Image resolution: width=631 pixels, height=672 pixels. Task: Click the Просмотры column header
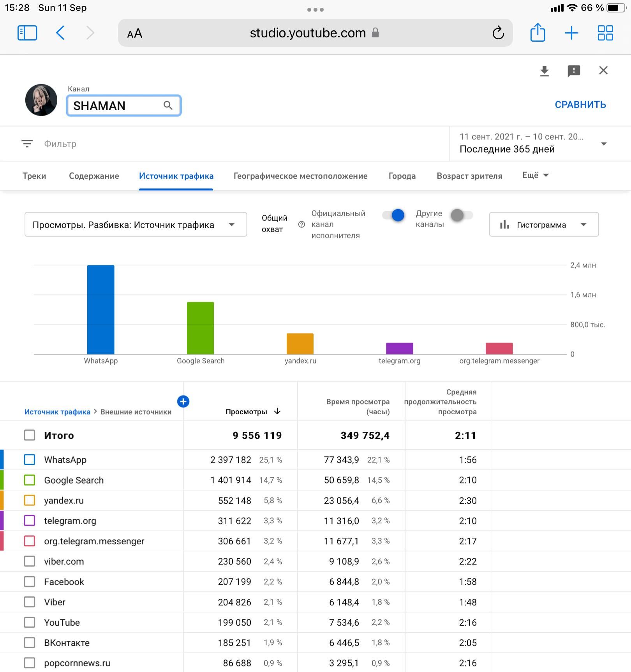[246, 412]
